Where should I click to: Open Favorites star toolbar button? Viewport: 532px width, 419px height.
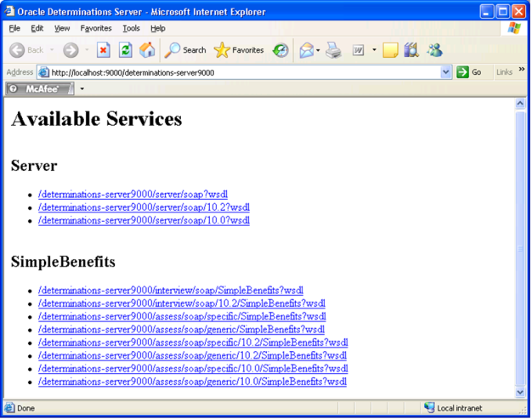[x=239, y=50]
